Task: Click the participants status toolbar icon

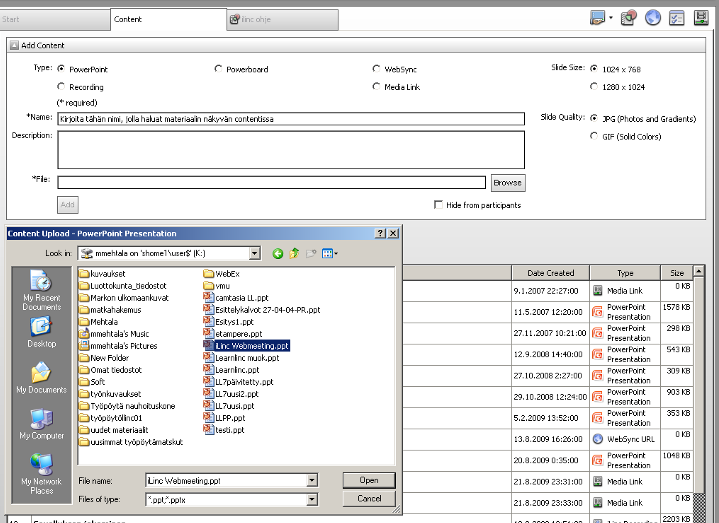Action: point(628,18)
